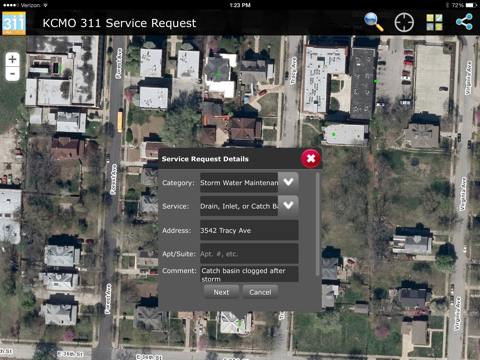This screenshot has width=480, height=360.
Task: Tap the battery indicator in status bar
Action: pyautogui.click(x=471, y=5)
